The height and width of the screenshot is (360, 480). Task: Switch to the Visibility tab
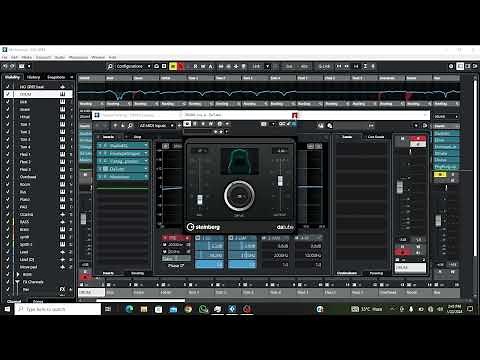pos(12,77)
